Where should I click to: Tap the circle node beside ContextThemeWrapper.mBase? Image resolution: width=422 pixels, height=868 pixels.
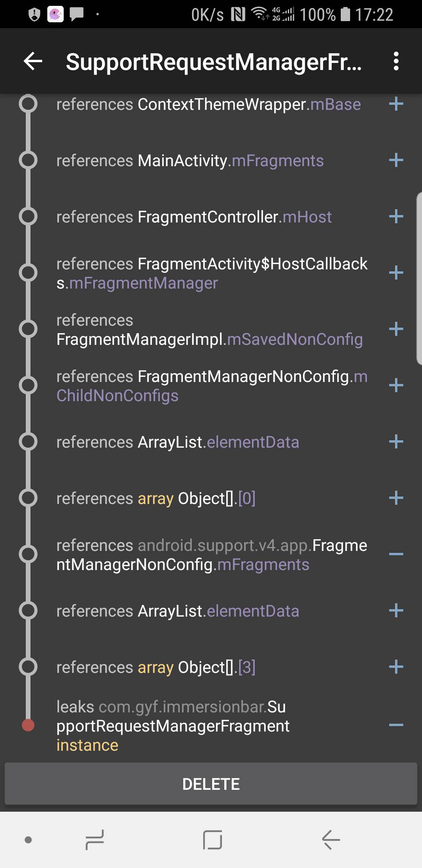tap(28, 104)
